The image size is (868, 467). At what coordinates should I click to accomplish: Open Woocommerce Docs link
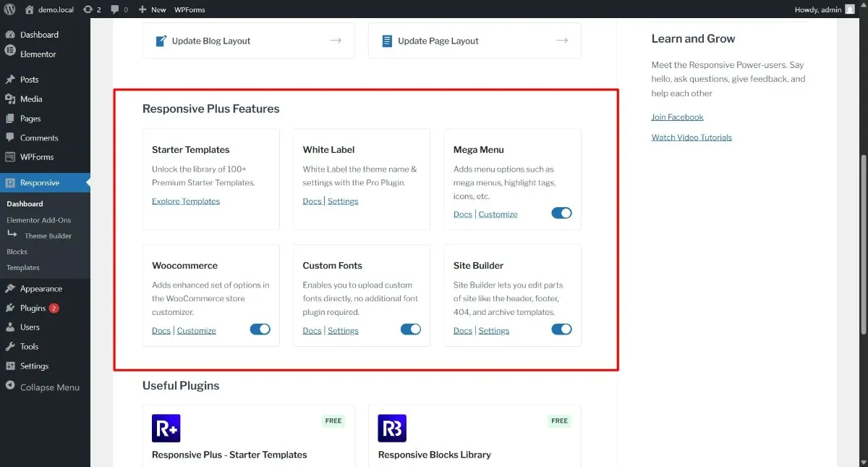161,331
